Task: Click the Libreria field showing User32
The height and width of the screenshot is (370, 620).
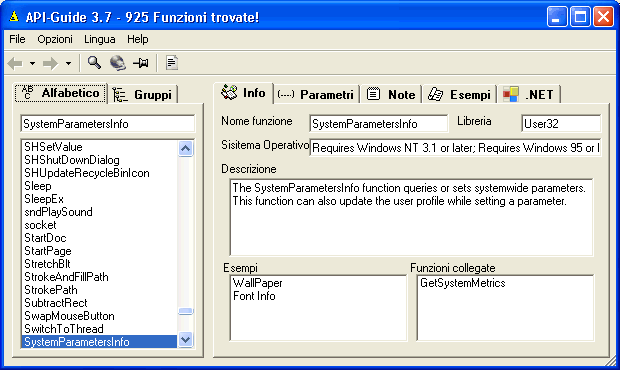Action: point(561,124)
